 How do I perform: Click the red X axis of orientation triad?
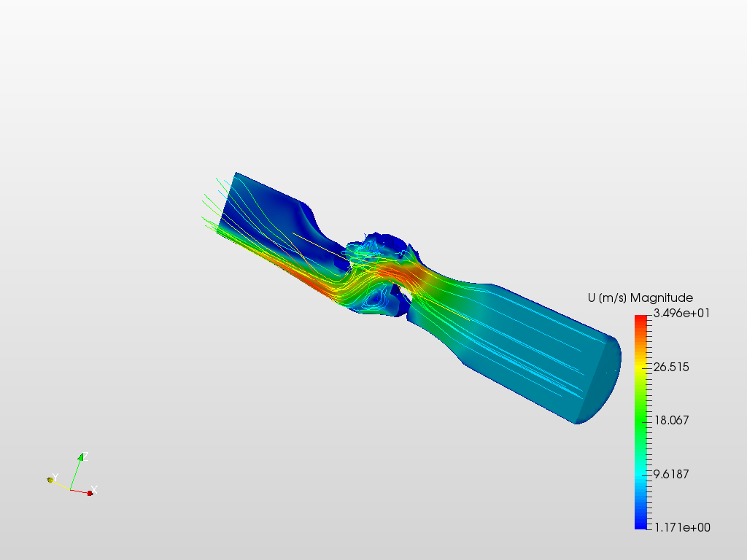click(x=80, y=492)
